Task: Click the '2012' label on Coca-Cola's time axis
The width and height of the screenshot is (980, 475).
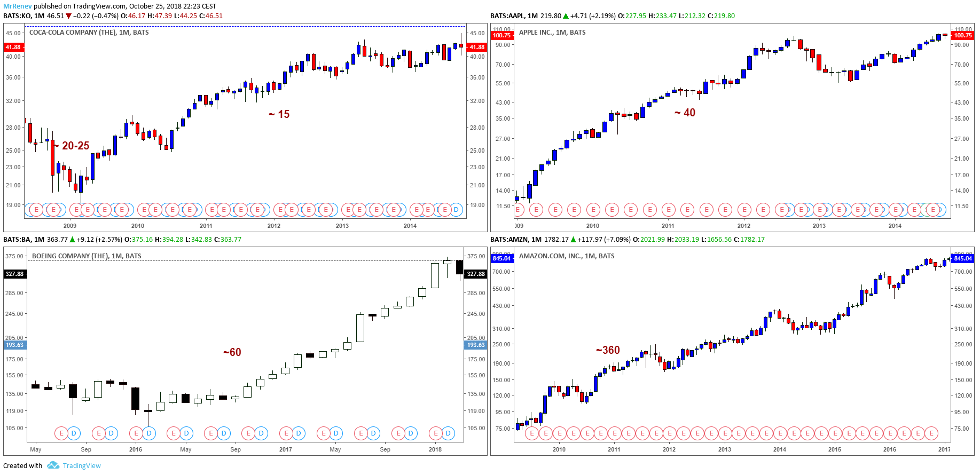Action: [x=274, y=226]
